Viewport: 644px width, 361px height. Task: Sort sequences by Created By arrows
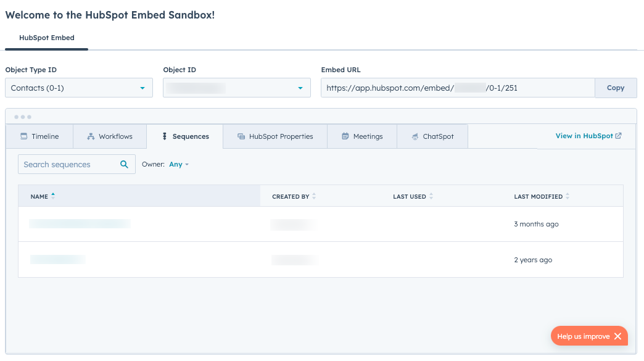(314, 196)
